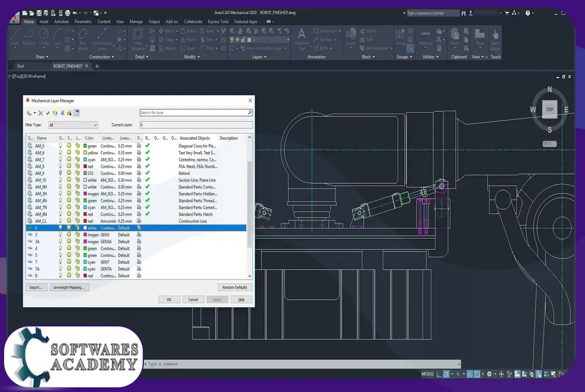
Task: Open the new layer icon dropdown arrow
Action: (35, 113)
